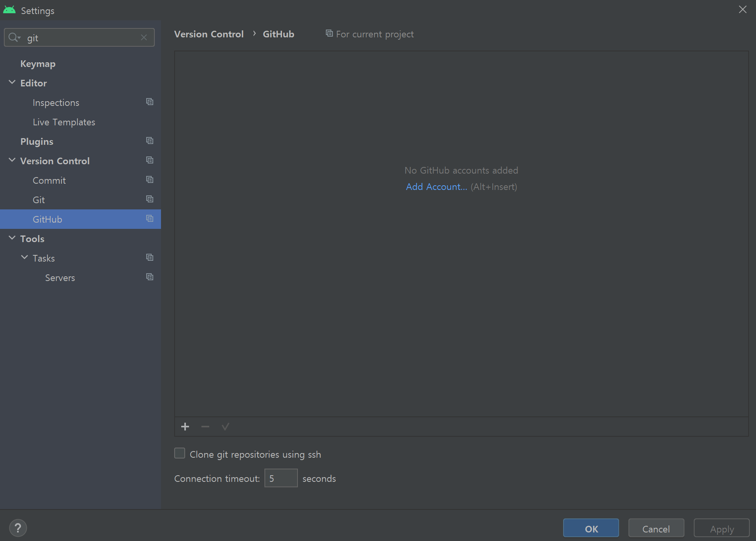Click the Add Account... link

(437, 187)
